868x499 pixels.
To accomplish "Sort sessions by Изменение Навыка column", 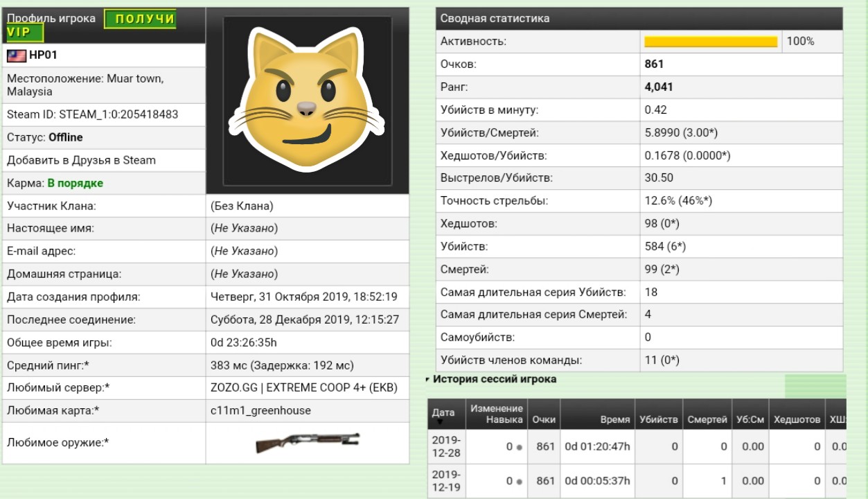I will [497, 414].
